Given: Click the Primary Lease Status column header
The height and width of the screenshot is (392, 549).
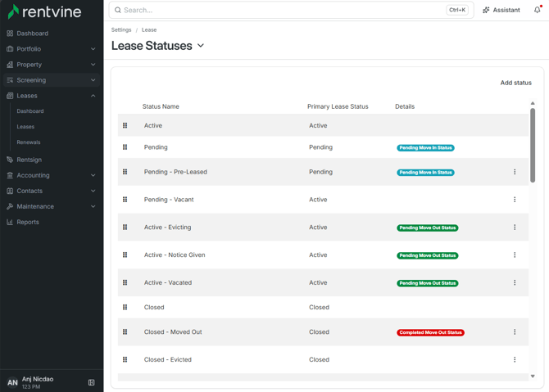Looking at the screenshot, I should pos(338,106).
